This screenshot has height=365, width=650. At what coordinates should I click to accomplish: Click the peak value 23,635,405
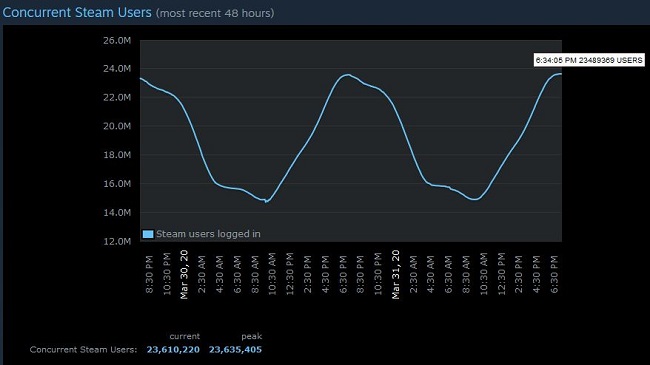[235, 350]
